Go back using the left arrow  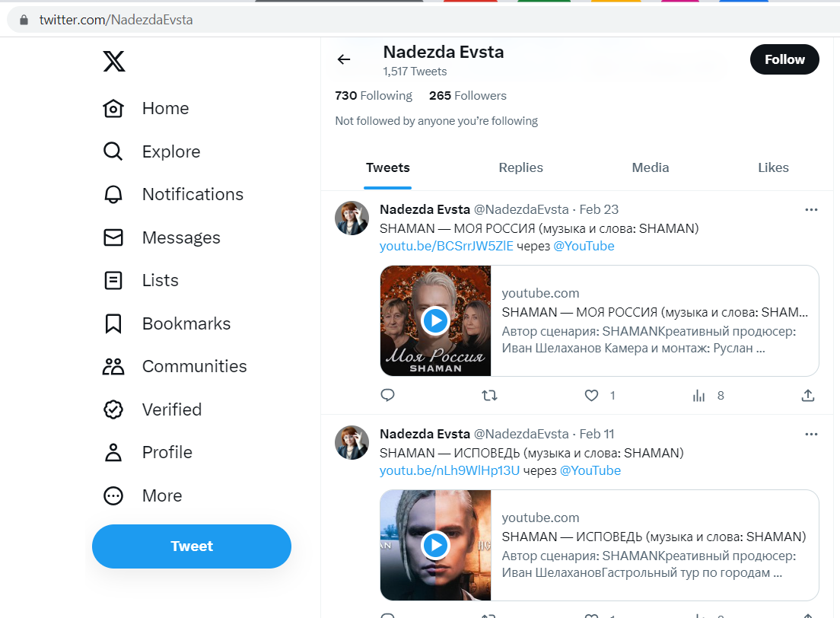coord(344,59)
